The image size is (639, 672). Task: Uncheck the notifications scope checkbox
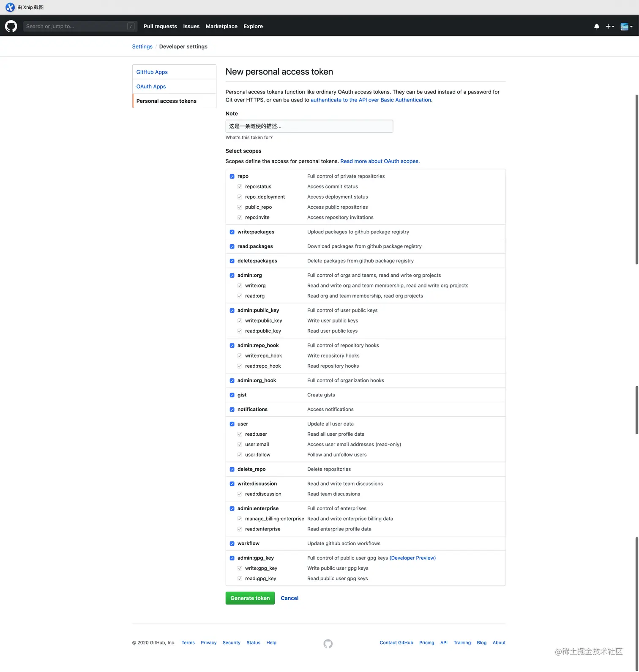[x=232, y=410]
